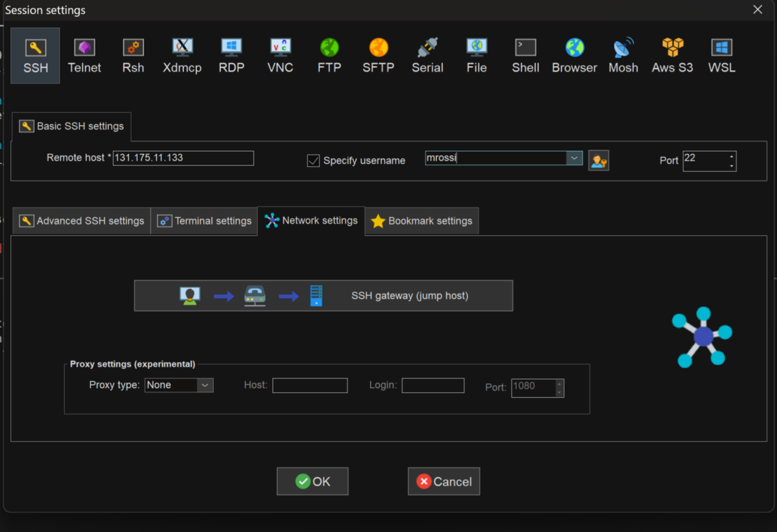Select the Network settings tab

(x=311, y=221)
